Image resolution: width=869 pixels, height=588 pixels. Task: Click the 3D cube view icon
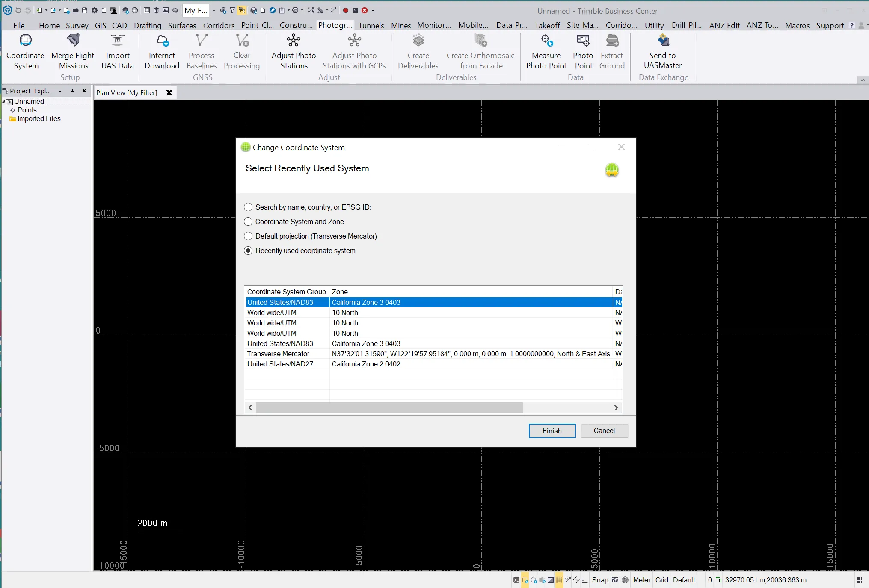156,10
